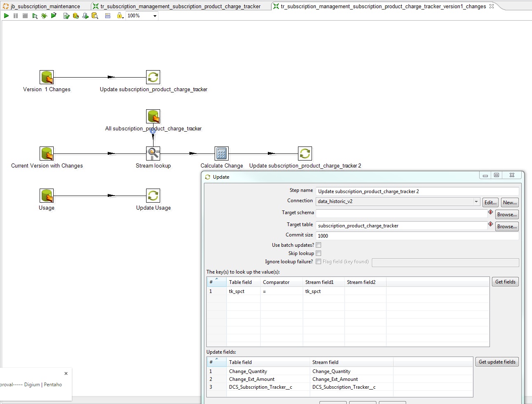Switch to tr_subscription_management_subscription_product_charge_tracker tab
This screenshot has width=532, height=404.
(x=180, y=6)
